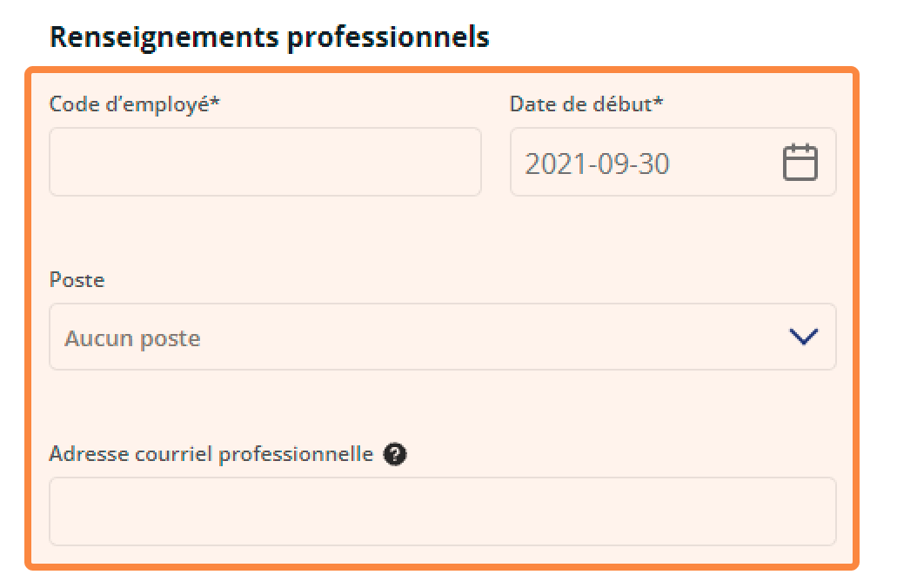
Task: Focus the Code d'employé text field
Action: tap(265, 162)
